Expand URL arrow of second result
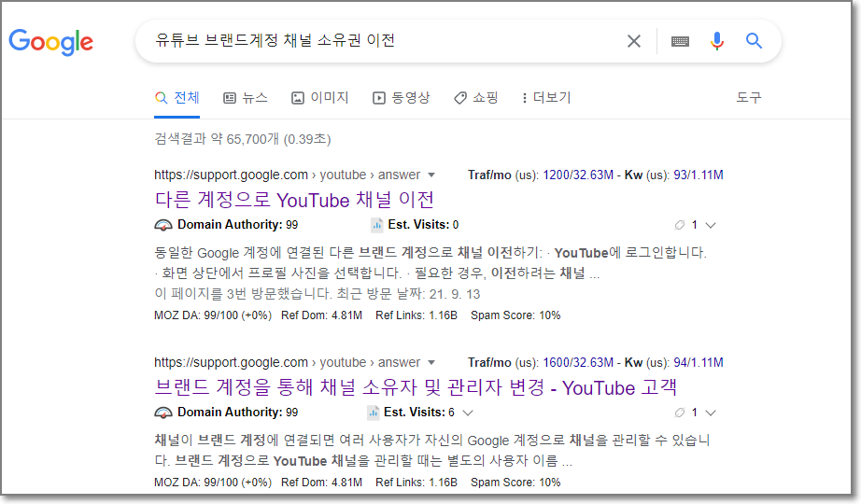 coord(431,363)
